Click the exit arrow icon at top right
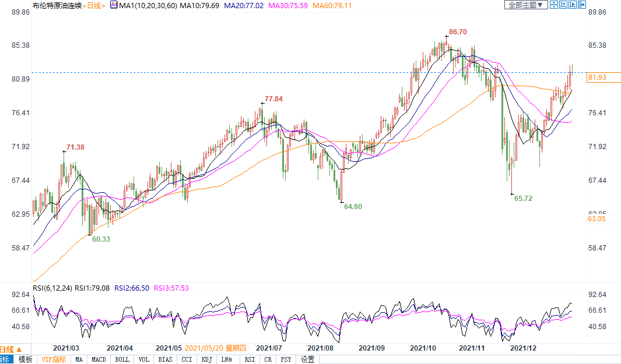This screenshot has height=364, width=621. (581, 5)
